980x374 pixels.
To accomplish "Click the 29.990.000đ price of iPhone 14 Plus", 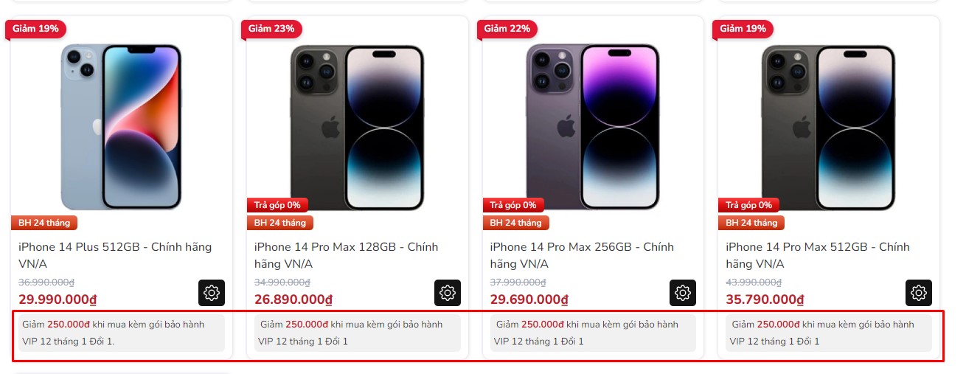I will click(58, 299).
